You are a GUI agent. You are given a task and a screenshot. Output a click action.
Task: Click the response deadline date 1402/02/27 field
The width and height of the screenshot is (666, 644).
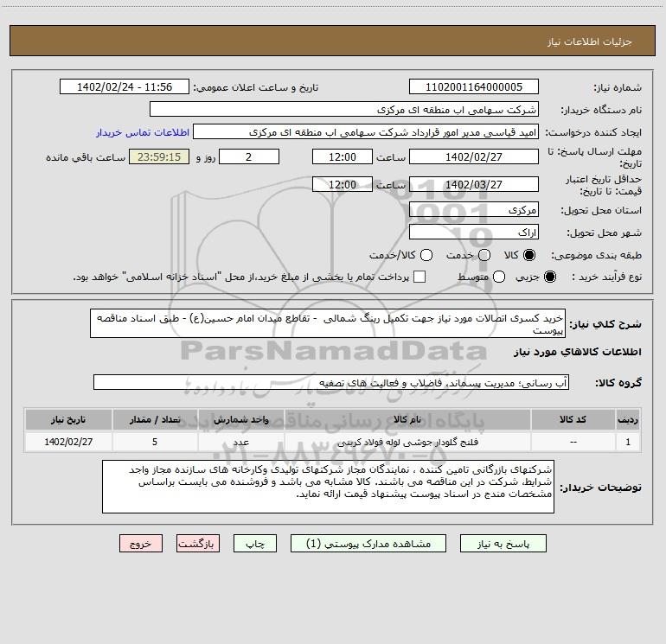pyautogui.click(x=474, y=156)
